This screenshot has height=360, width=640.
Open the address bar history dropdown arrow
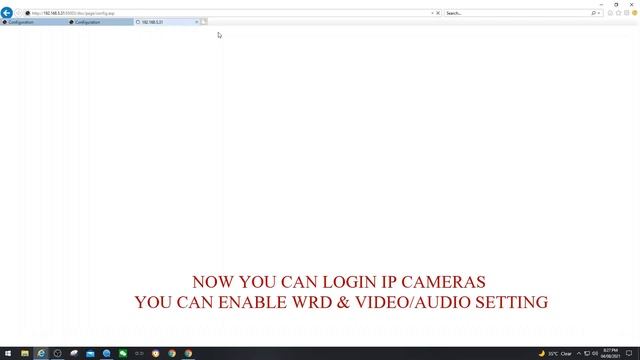[x=432, y=13]
